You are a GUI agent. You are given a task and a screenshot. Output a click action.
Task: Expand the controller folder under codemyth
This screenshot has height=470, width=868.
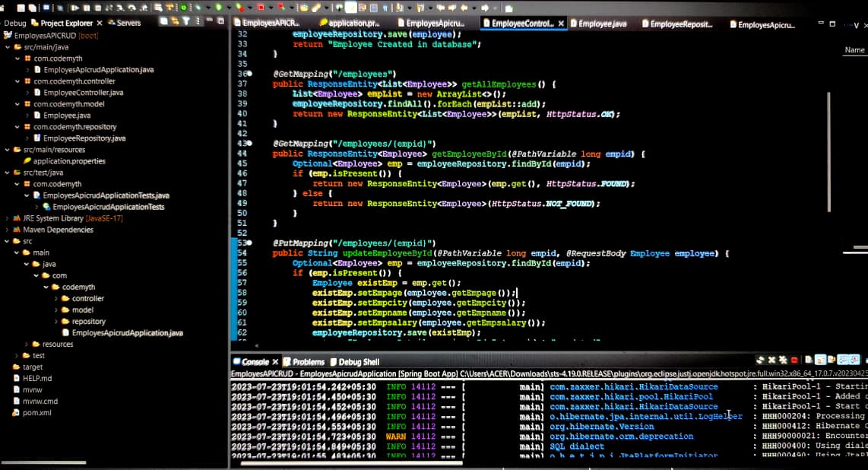(56, 298)
